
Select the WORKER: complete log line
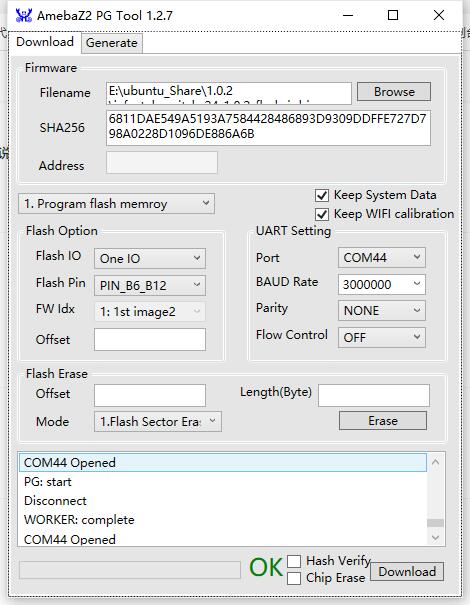point(223,520)
